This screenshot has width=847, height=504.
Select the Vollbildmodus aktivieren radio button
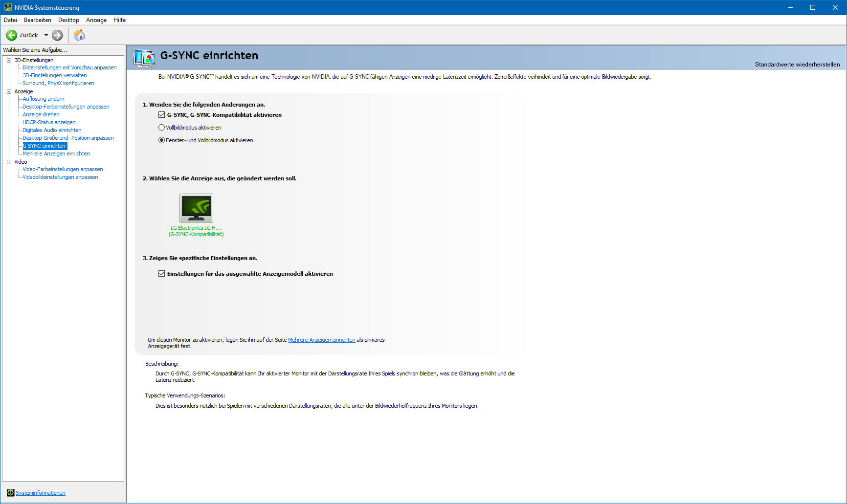161,128
